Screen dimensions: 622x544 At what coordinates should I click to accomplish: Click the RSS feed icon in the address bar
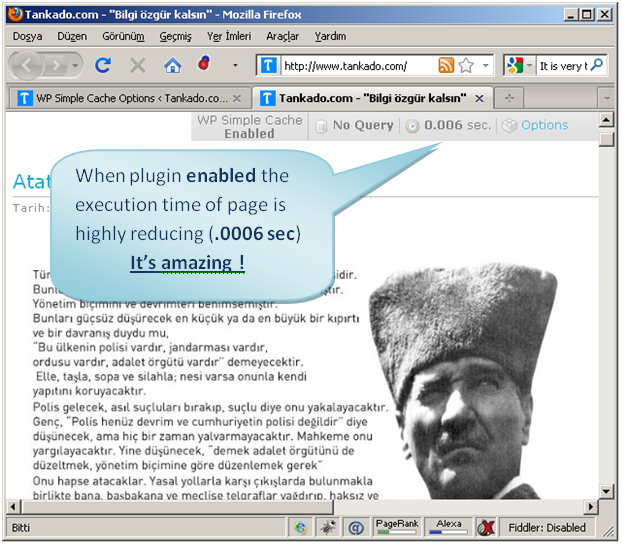pyautogui.click(x=446, y=66)
